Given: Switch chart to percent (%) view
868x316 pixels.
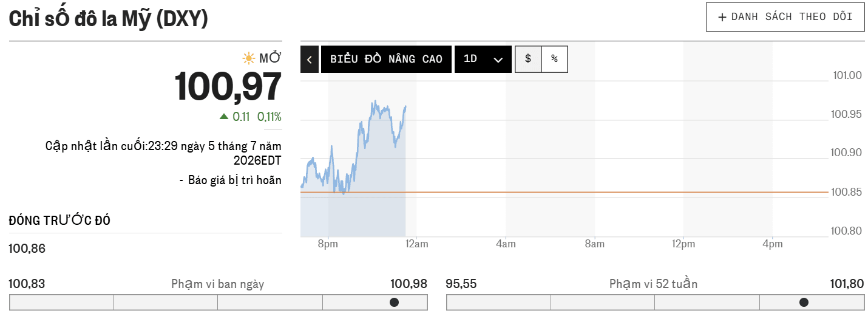Looking at the screenshot, I should click(554, 59).
